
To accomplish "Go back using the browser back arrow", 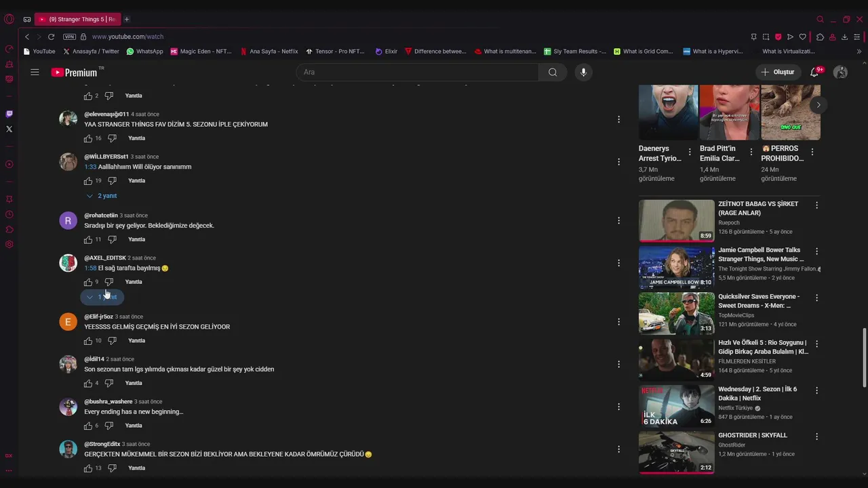I will [x=27, y=37].
